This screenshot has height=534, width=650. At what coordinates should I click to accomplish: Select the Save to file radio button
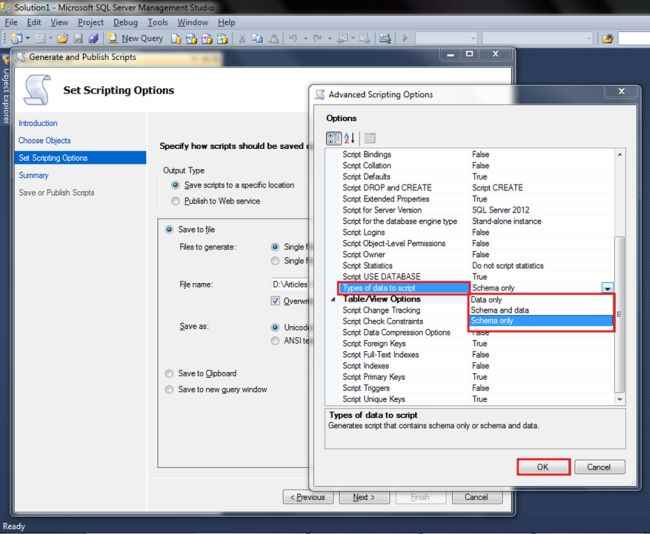(x=169, y=229)
